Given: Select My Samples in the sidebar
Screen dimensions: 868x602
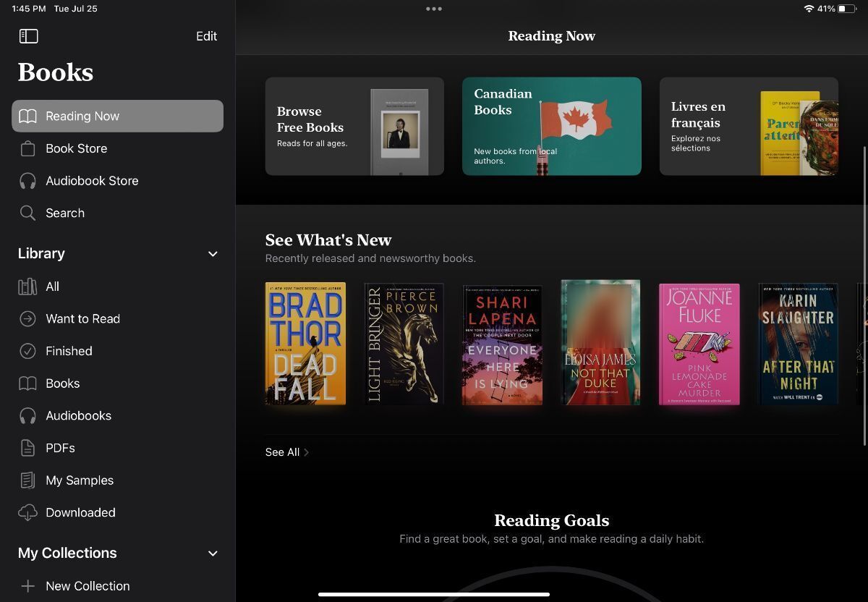Looking at the screenshot, I should coord(80,480).
